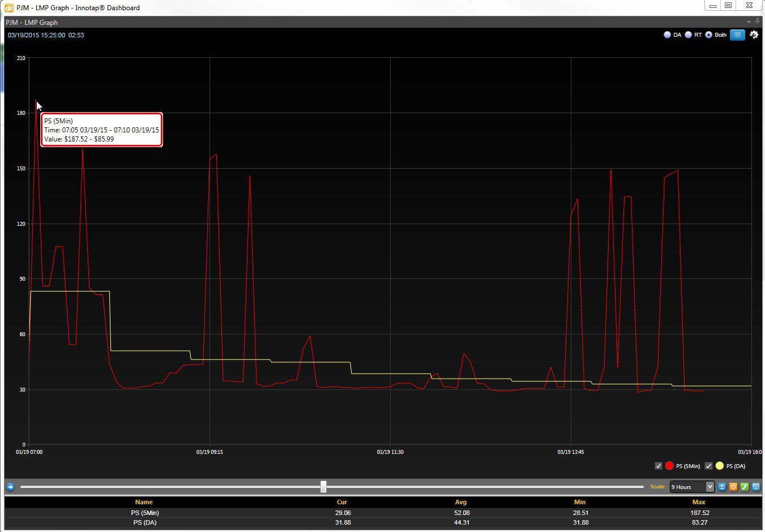Click the 52.08 average value cell
765x532 pixels.
(462, 513)
